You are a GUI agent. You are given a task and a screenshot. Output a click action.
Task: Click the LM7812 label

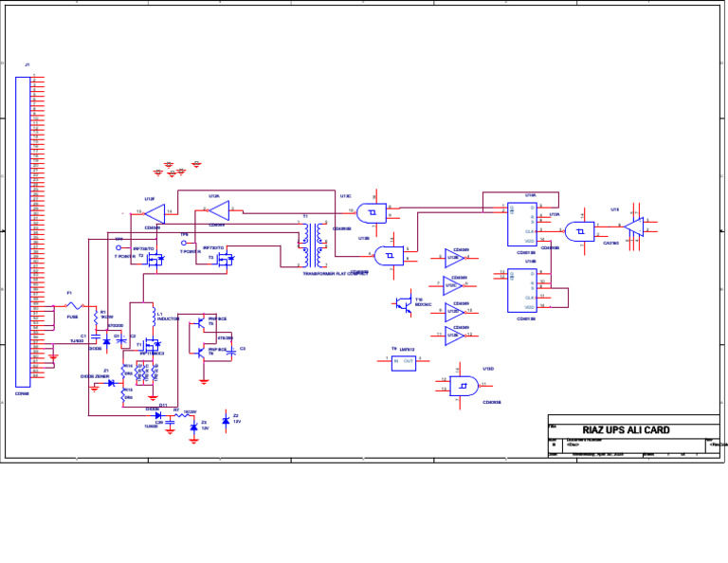[x=408, y=350]
